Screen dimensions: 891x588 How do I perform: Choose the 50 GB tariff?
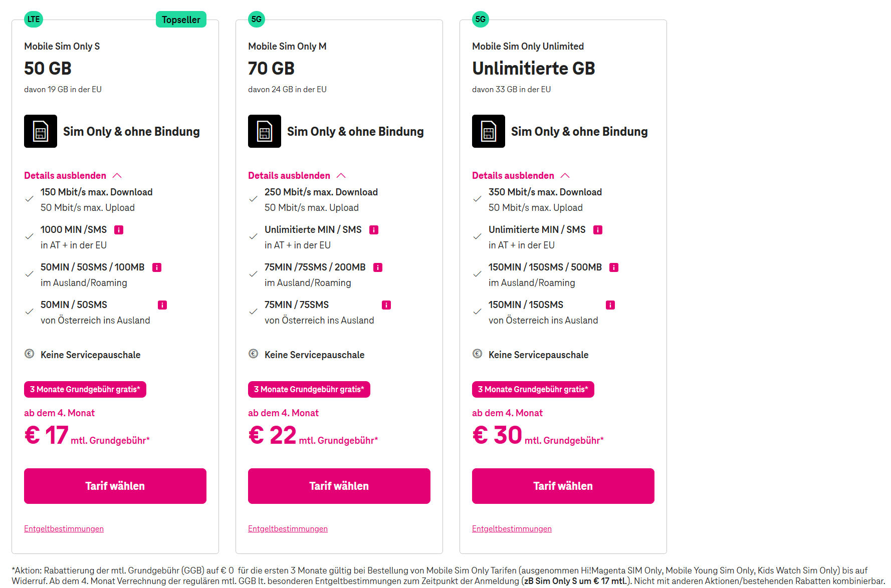coord(115,486)
